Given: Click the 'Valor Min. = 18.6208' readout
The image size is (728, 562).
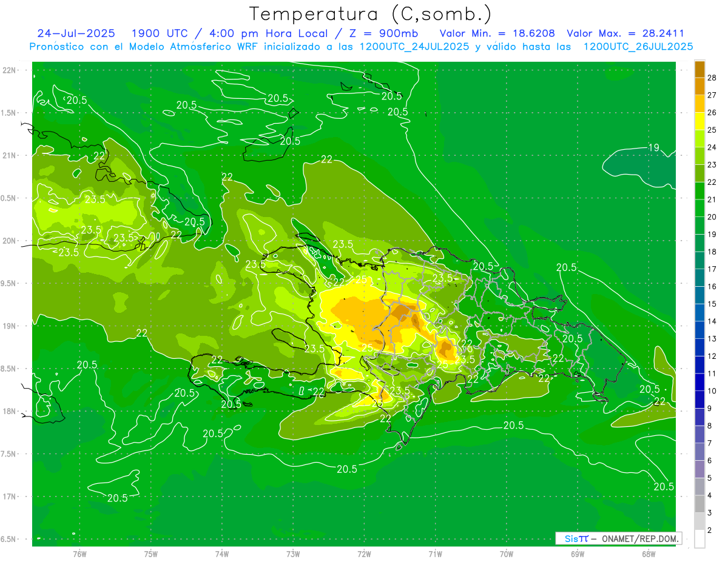Looking at the screenshot, I should tap(497, 33).
